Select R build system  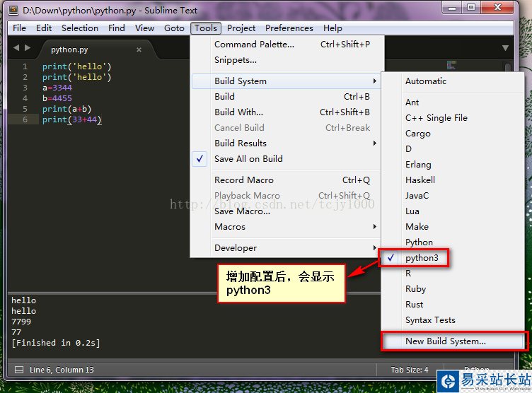click(x=453, y=274)
